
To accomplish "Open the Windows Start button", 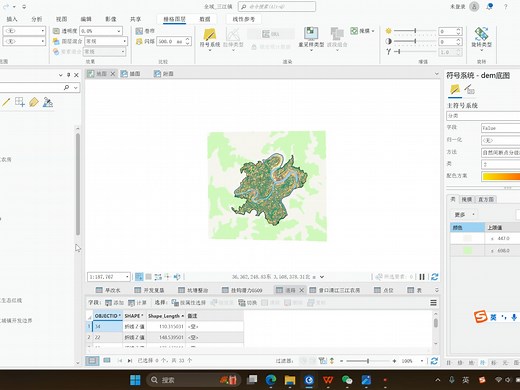I will click(x=135, y=380).
